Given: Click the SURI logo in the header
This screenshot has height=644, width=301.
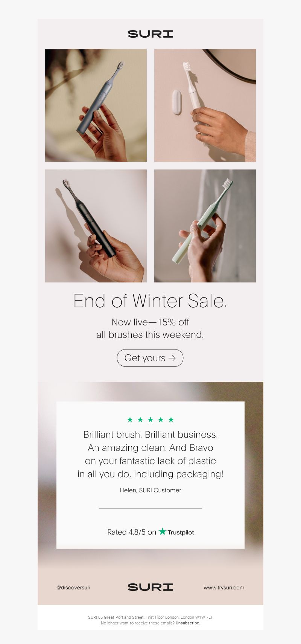Looking at the screenshot, I should [x=150, y=34].
